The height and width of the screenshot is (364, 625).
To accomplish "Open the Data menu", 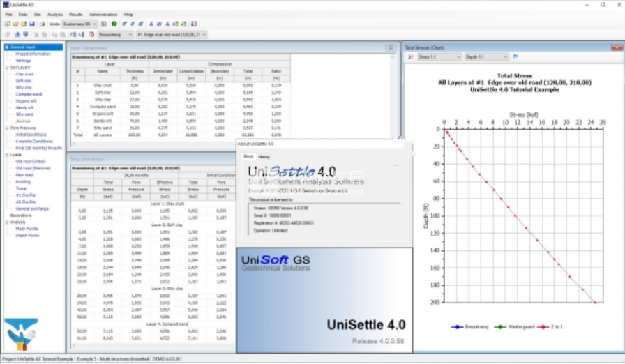I will coord(23,15).
